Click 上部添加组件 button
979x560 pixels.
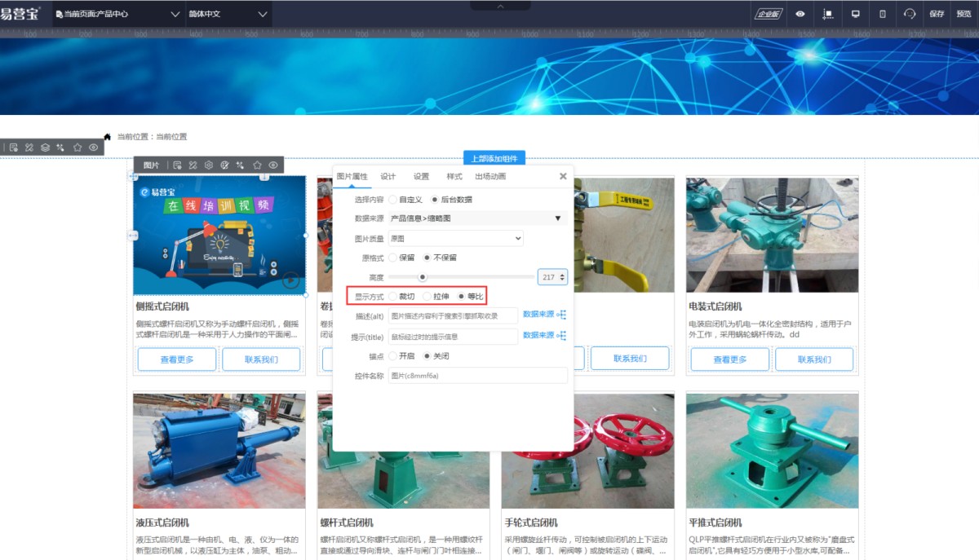[x=494, y=158]
